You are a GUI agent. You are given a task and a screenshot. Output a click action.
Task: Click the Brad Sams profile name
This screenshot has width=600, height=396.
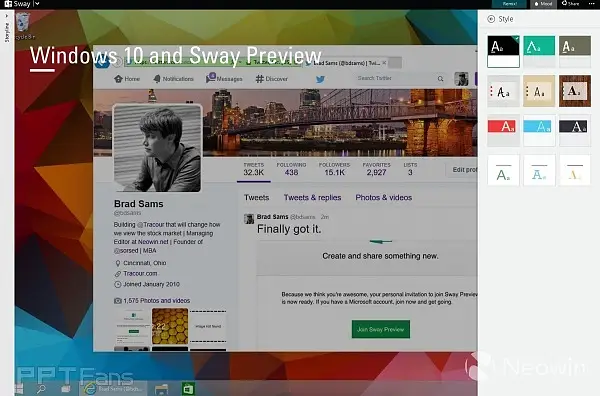pyautogui.click(x=139, y=204)
